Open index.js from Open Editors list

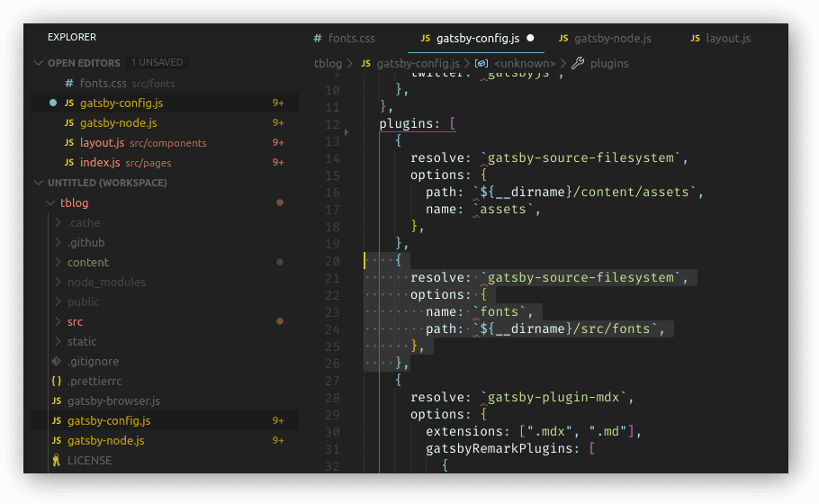click(x=99, y=162)
